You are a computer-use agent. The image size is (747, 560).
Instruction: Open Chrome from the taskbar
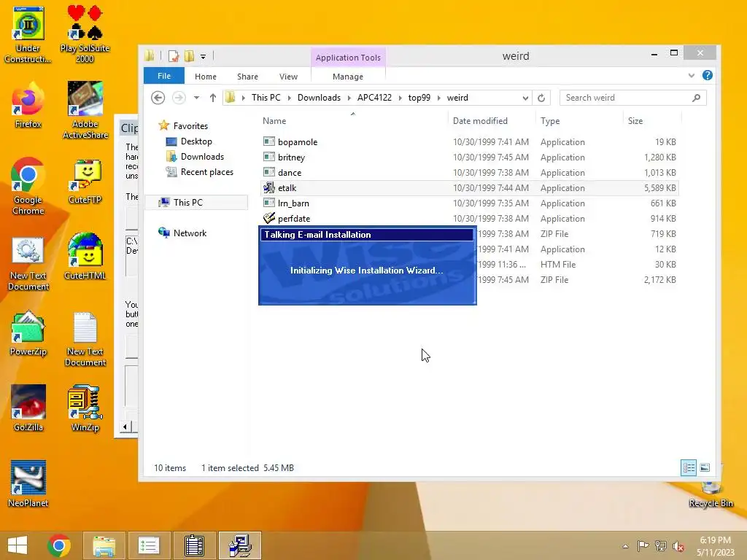click(x=59, y=545)
